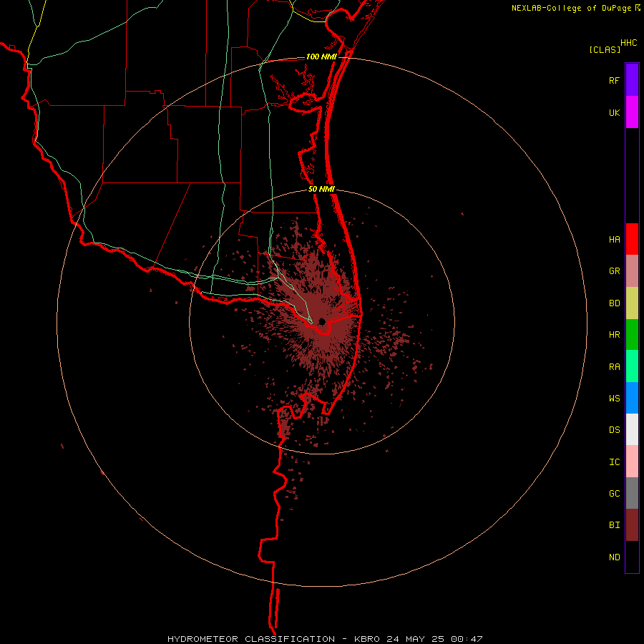Click the IC legend label
Screen dimensions: 644x644
[x=614, y=462]
